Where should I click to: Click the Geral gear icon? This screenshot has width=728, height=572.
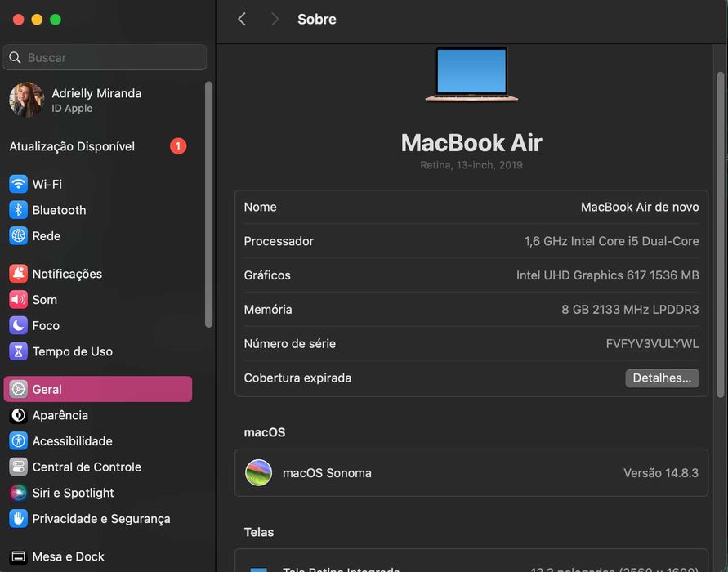coord(18,389)
